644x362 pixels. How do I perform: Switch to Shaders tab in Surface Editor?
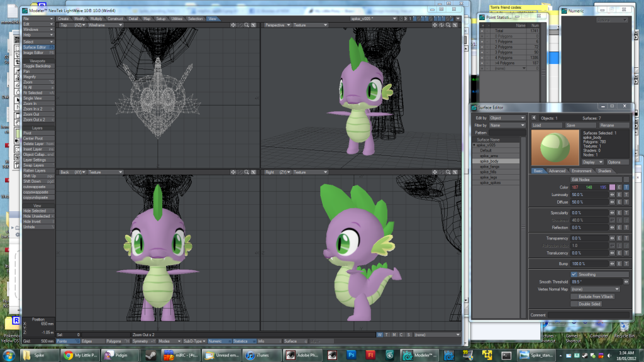(604, 171)
